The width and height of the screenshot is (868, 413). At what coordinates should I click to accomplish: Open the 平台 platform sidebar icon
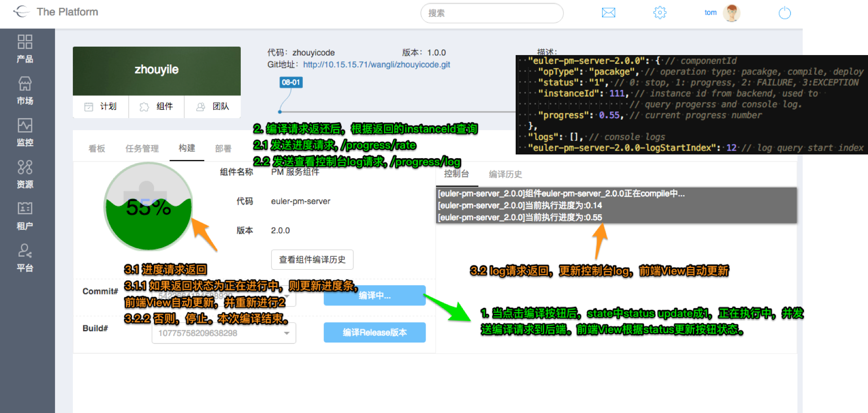[x=25, y=258]
